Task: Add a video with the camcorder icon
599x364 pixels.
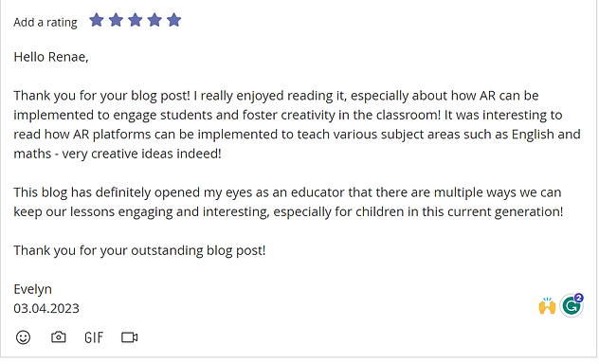Action: [x=130, y=337]
